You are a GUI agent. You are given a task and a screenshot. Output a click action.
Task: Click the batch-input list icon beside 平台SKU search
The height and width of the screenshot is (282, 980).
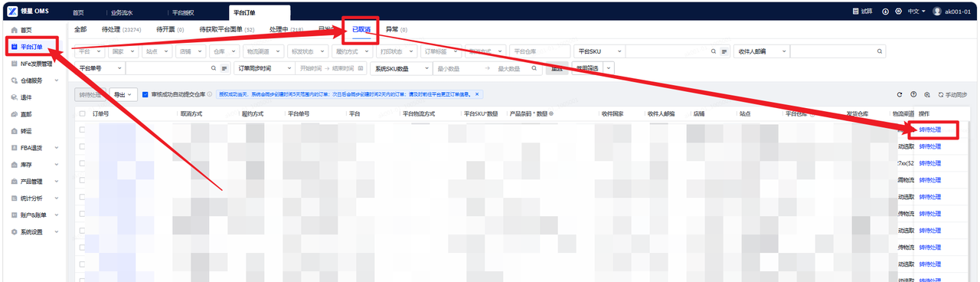click(724, 51)
